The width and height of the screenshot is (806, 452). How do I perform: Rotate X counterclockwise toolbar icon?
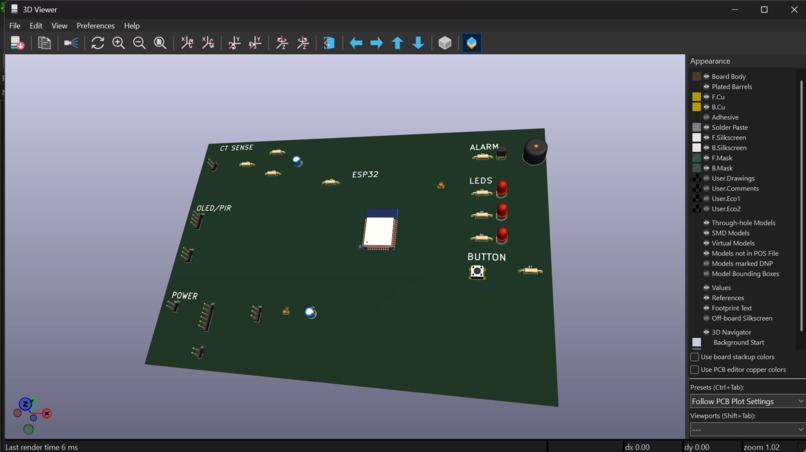pyautogui.click(x=208, y=43)
